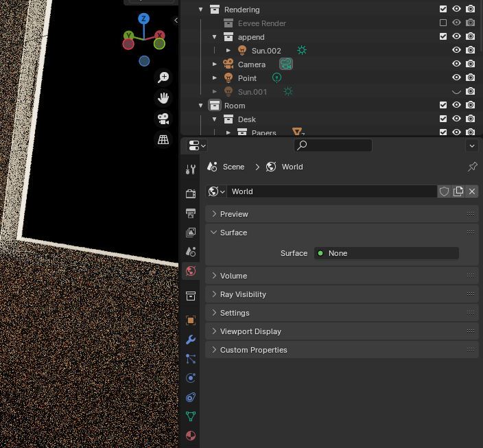Click the properties search field
Screen dimensions: 483x448
pyautogui.click(x=333, y=145)
